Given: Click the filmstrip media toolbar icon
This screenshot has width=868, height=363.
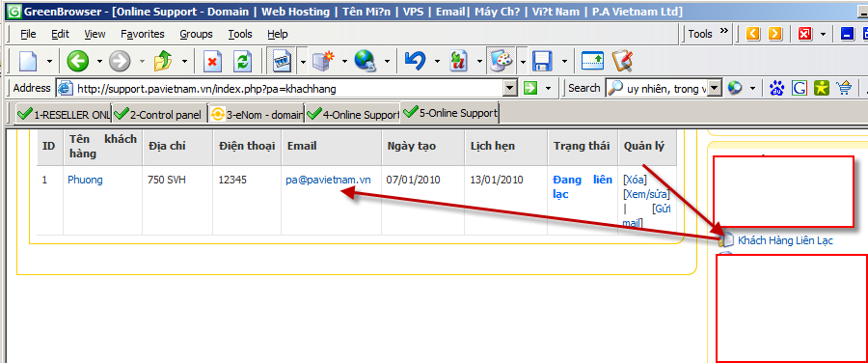Looking at the screenshot, I should (x=283, y=61).
